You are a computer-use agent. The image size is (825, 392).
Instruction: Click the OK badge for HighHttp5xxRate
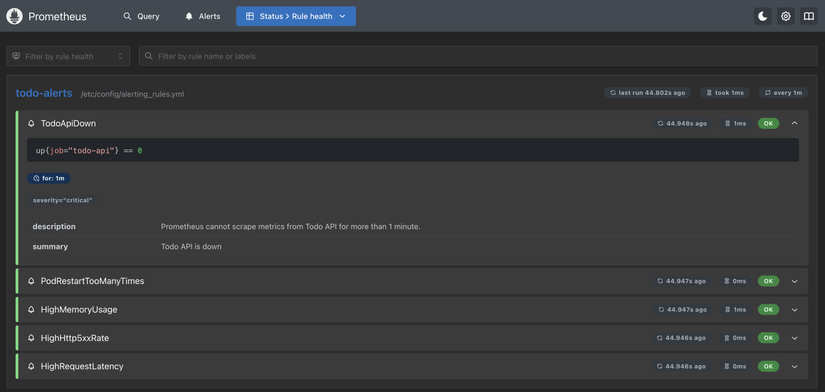coord(768,338)
